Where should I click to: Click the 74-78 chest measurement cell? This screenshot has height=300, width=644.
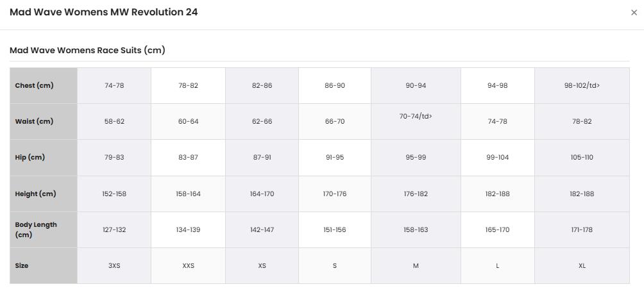114,86
